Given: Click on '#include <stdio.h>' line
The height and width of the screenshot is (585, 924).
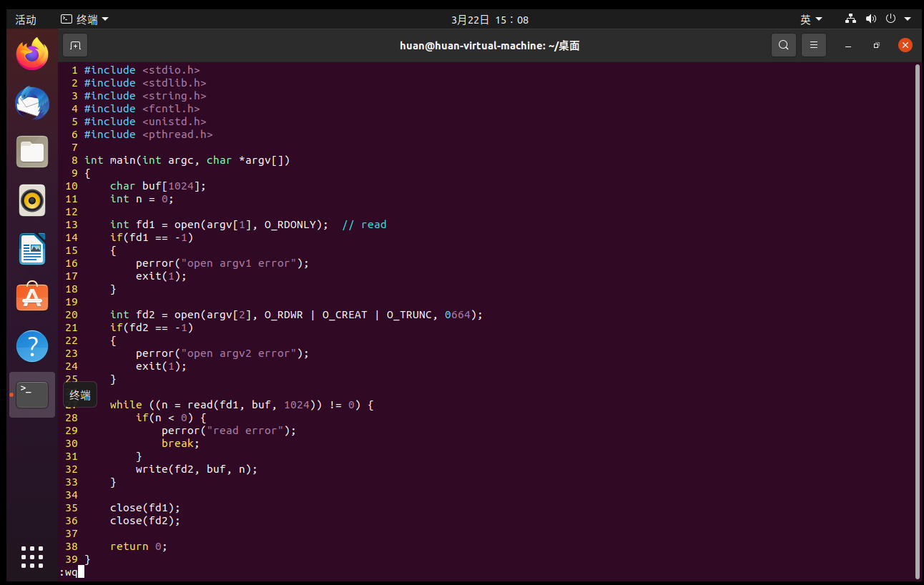Looking at the screenshot, I should pos(142,70).
